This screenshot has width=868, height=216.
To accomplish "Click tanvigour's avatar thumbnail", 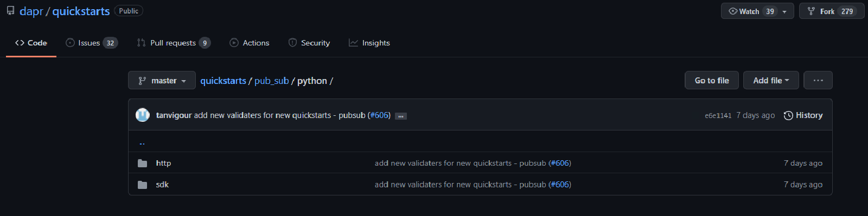I will click(x=143, y=115).
